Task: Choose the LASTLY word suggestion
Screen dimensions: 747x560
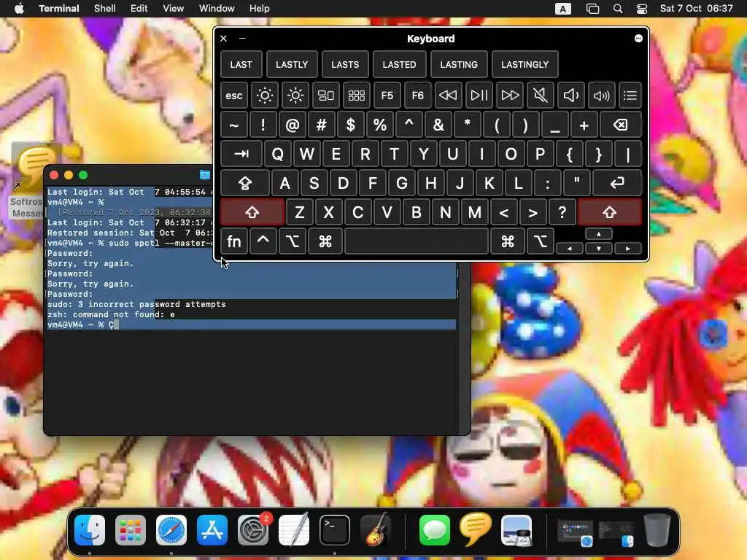Action: coord(292,64)
